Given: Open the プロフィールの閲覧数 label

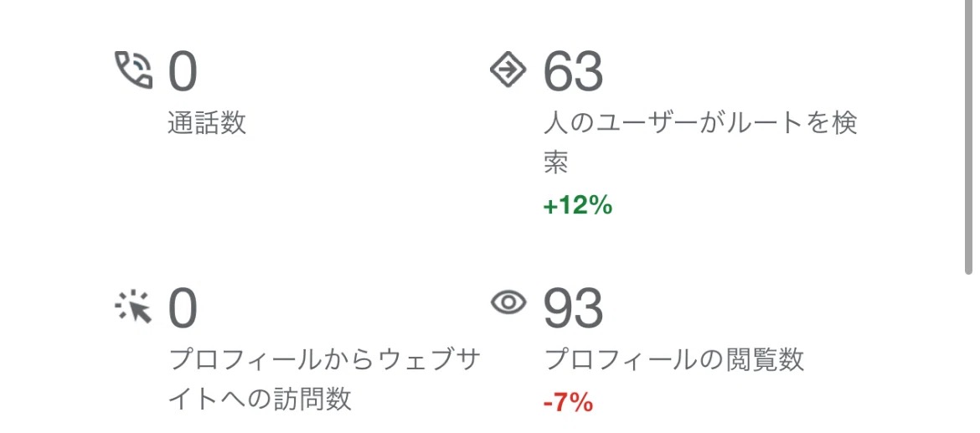Looking at the screenshot, I should click(x=674, y=360).
